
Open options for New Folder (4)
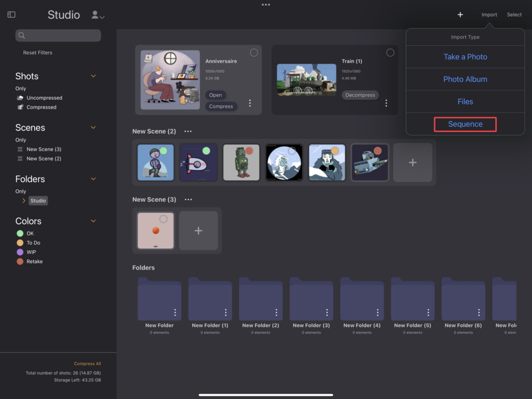tap(377, 312)
